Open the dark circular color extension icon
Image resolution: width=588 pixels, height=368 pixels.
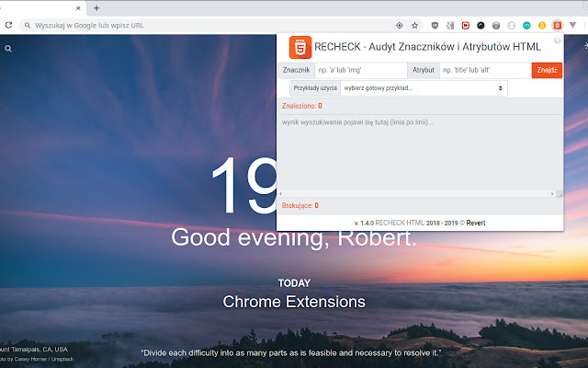[481, 26]
